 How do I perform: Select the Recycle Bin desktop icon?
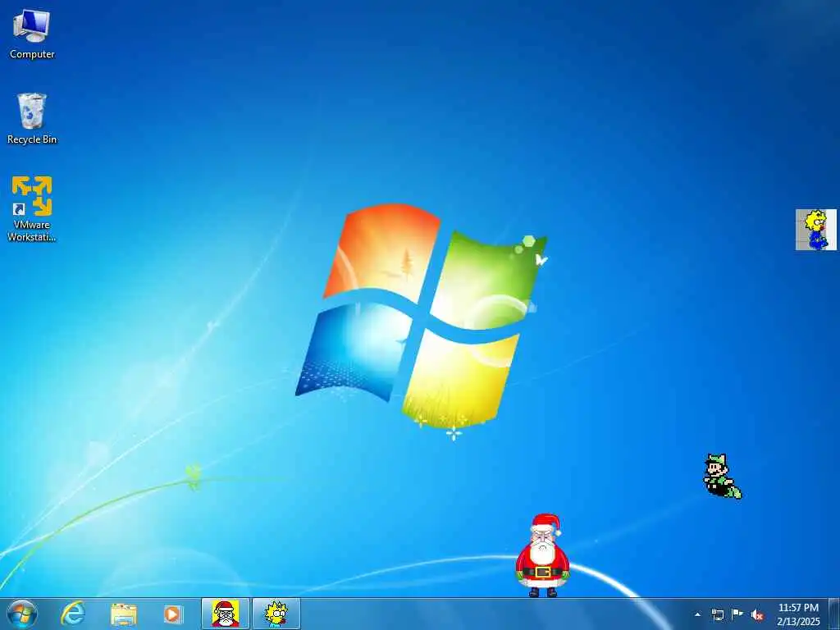tap(32, 119)
